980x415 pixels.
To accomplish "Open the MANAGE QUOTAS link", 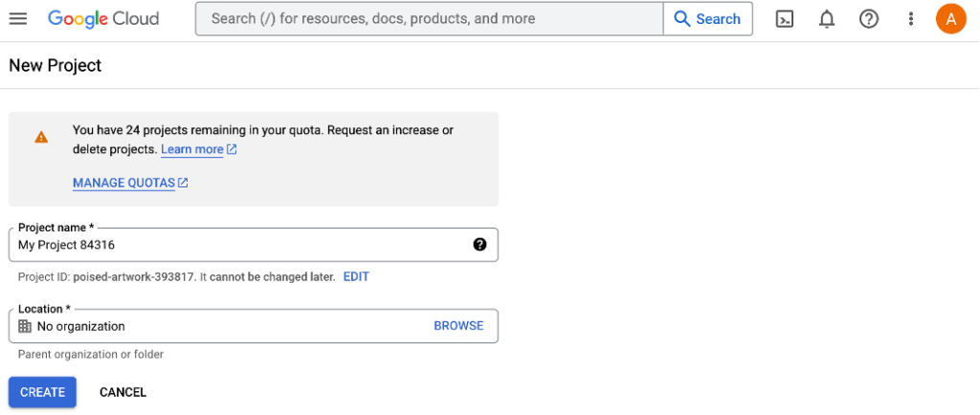I will [x=124, y=183].
